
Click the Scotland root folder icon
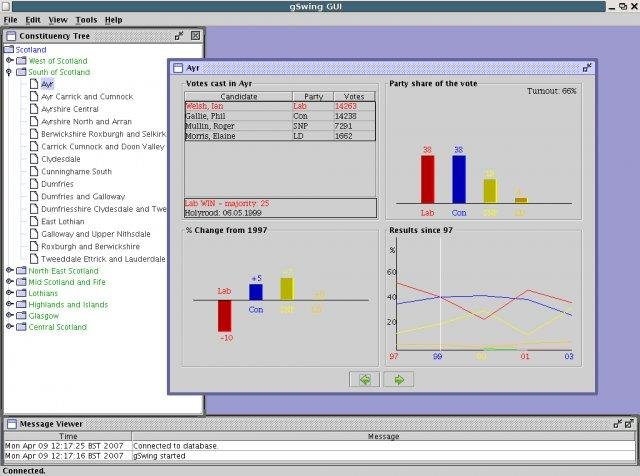click(9, 49)
